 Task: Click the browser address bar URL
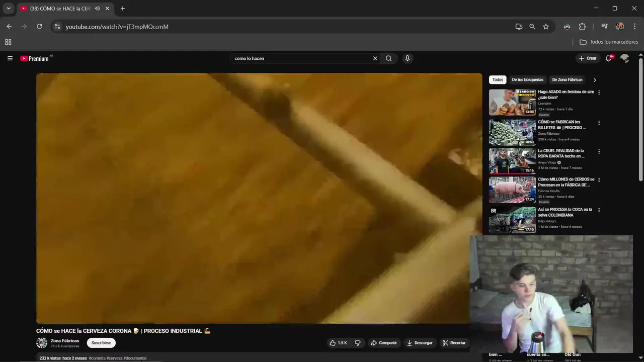tap(117, 27)
